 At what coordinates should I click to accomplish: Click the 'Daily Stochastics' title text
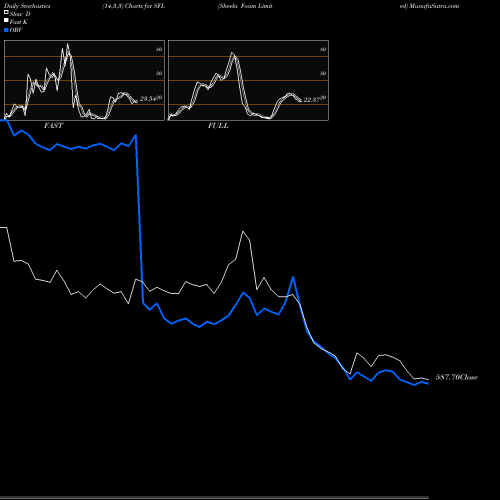[27, 6]
